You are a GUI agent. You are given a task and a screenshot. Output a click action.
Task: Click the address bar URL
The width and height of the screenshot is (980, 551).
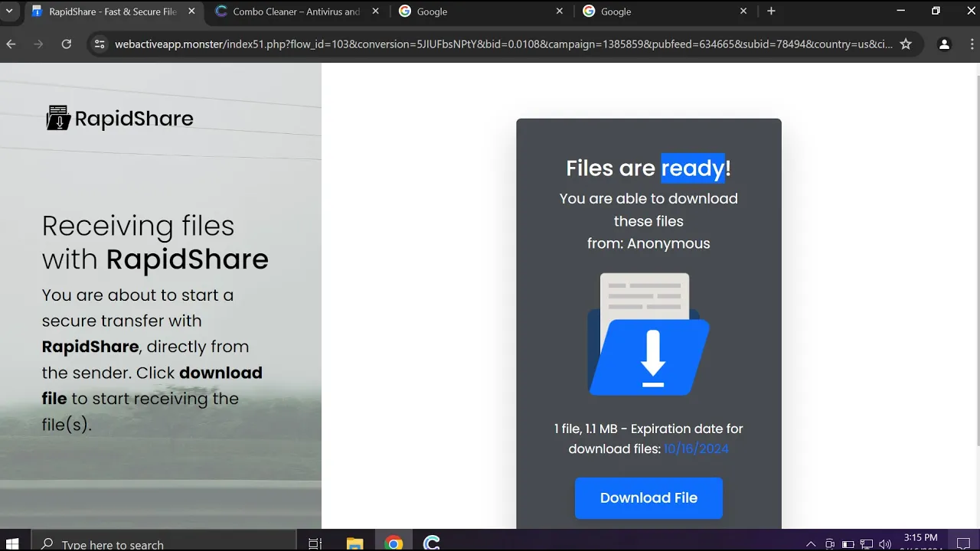click(503, 44)
